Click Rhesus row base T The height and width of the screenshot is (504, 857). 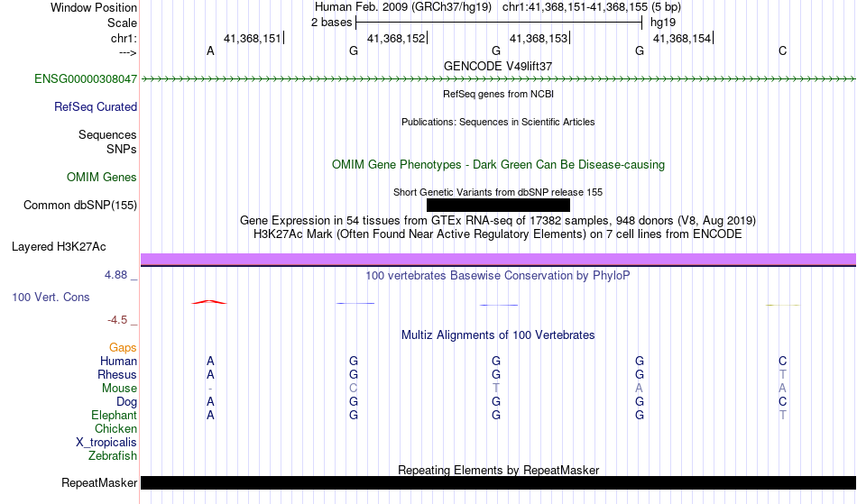[x=783, y=374]
